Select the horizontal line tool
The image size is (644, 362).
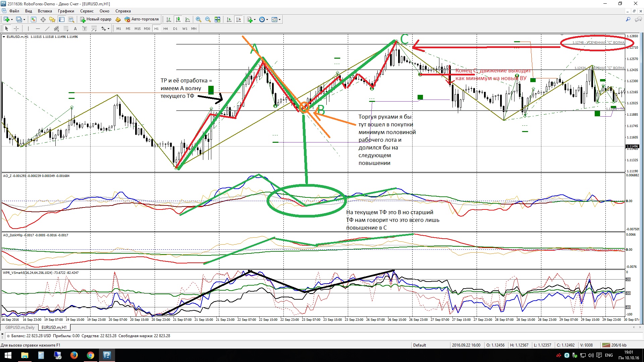coord(38,28)
